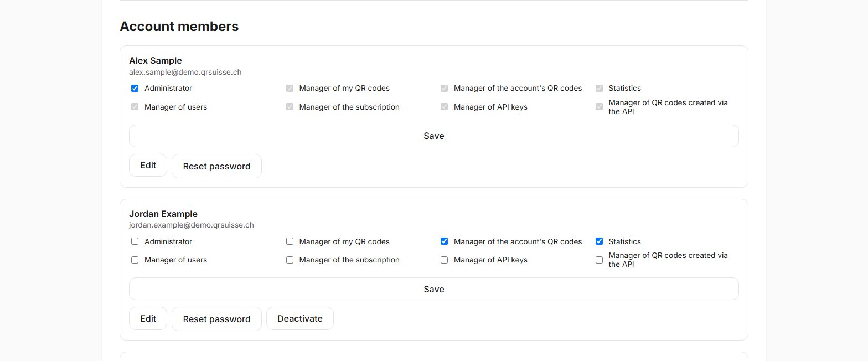Click the name Jordan Example
The image size is (868, 361).
click(x=163, y=214)
